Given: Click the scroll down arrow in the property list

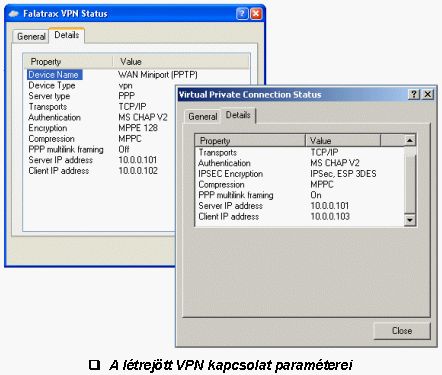Looking at the screenshot, I should (410, 220).
